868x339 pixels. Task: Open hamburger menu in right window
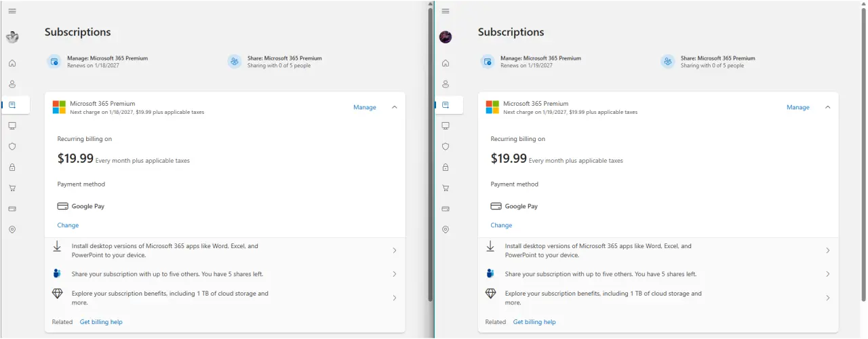click(446, 11)
